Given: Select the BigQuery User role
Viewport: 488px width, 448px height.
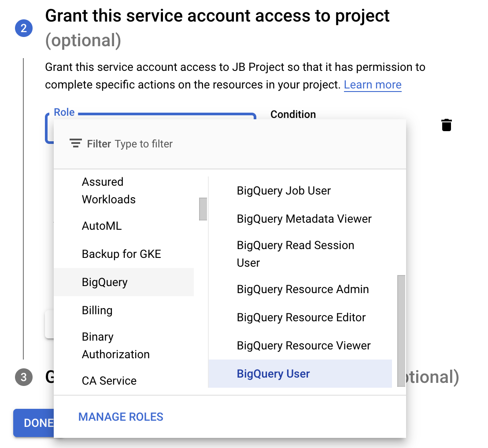Looking at the screenshot, I should coord(273,374).
